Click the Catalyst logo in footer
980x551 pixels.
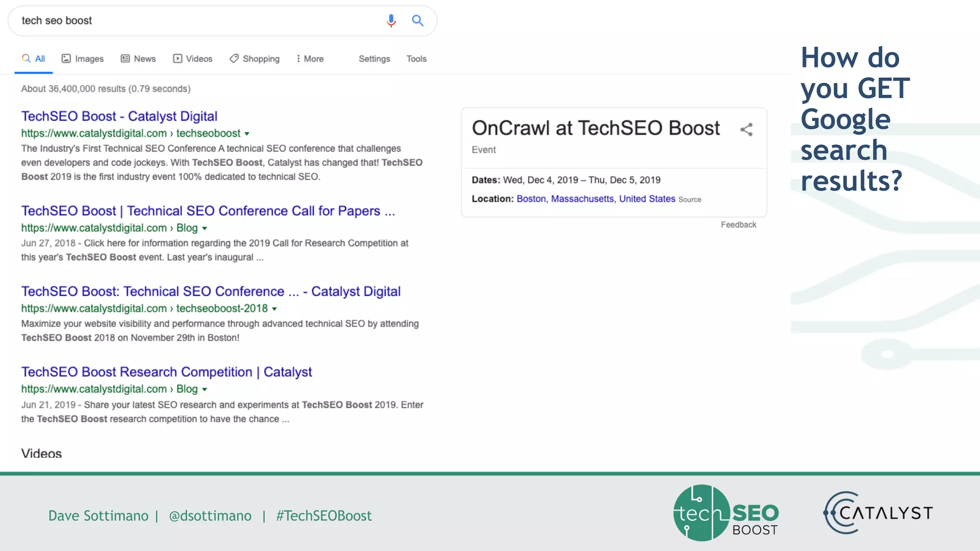pos(878,513)
